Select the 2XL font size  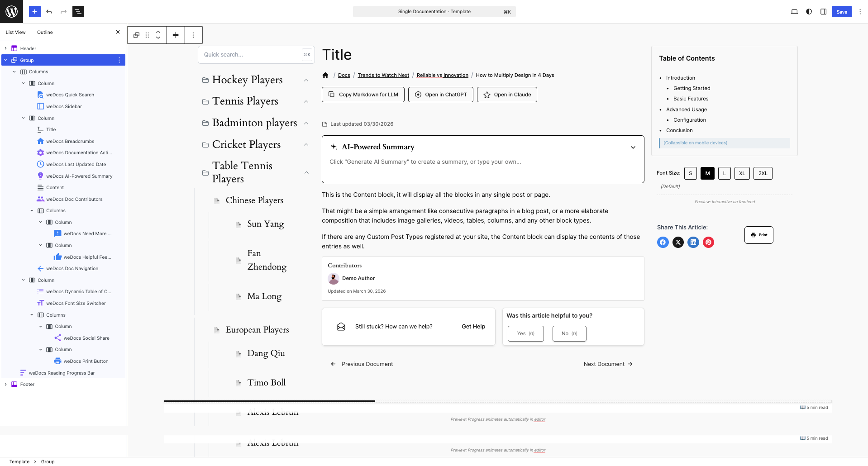click(x=763, y=173)
